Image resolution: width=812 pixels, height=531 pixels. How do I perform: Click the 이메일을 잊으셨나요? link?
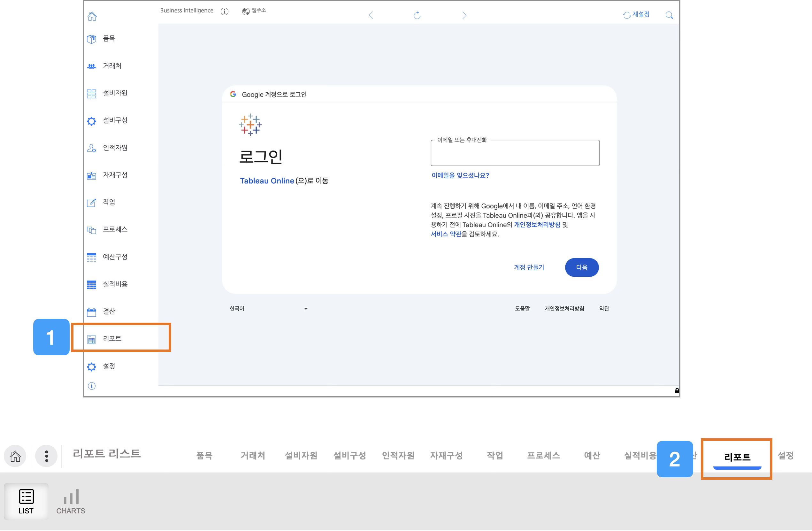coord(460,176)
